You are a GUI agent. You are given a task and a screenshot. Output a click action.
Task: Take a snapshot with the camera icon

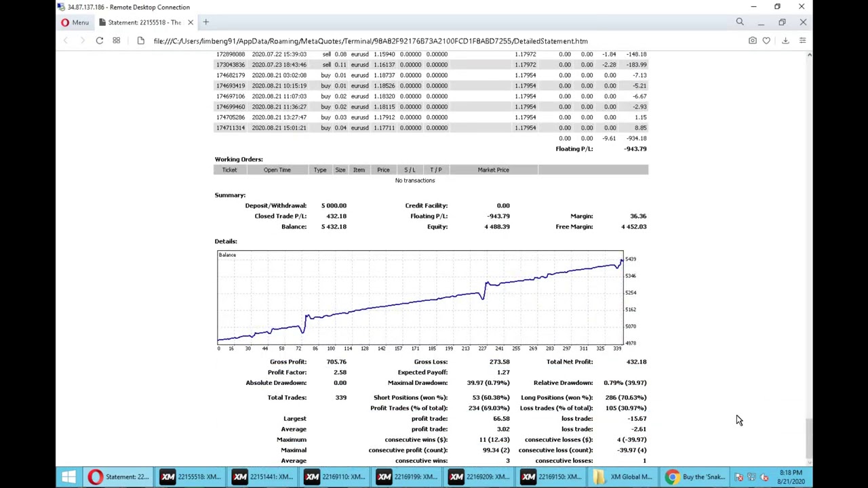tap(752, 41)
